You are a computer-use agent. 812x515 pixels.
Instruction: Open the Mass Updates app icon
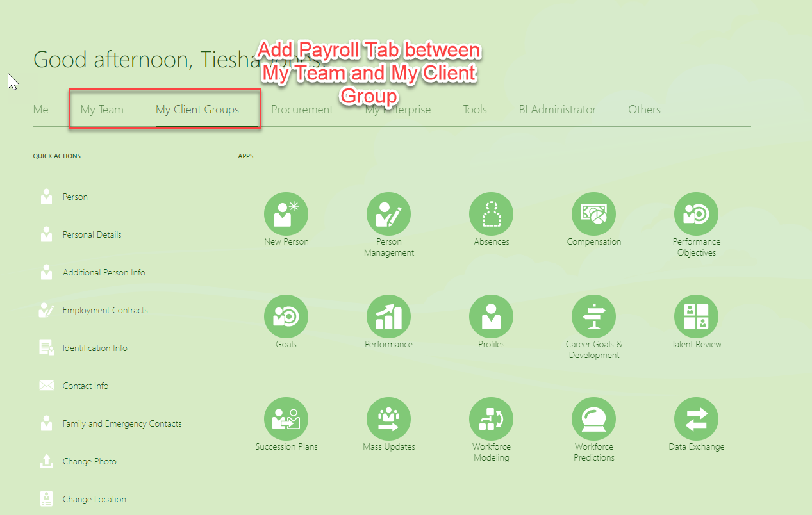(388, 419)
